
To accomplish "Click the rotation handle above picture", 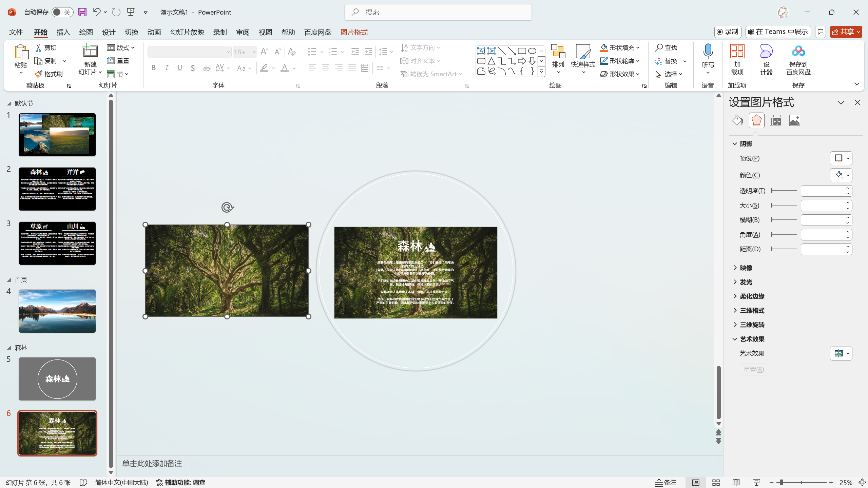I will click(x=227, y=207).
